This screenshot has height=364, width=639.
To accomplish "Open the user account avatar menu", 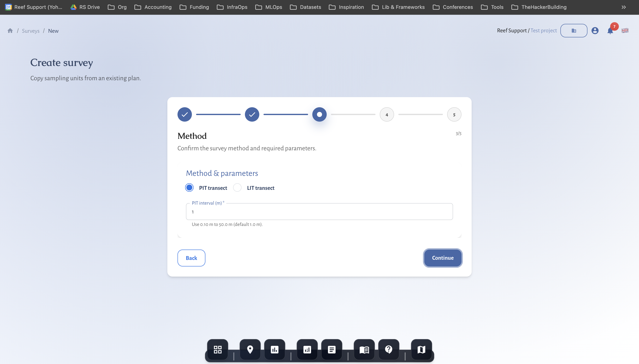I will (595, 30).
